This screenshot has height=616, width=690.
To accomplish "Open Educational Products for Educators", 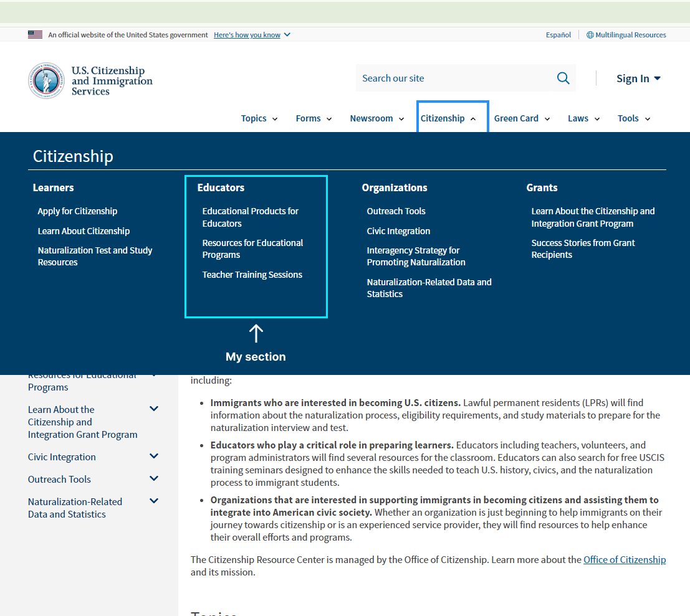I will click(251, 217).
